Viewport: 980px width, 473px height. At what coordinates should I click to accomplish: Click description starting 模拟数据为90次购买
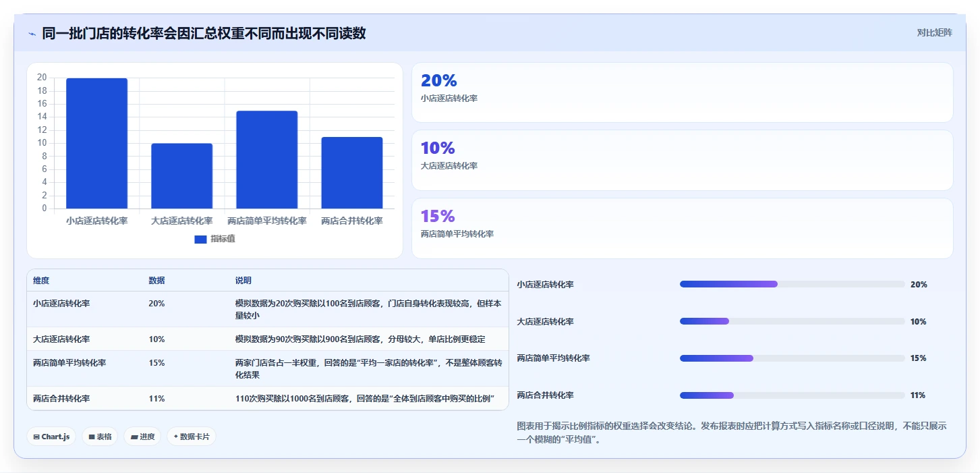pyautogui.click(x=360, y=339)
